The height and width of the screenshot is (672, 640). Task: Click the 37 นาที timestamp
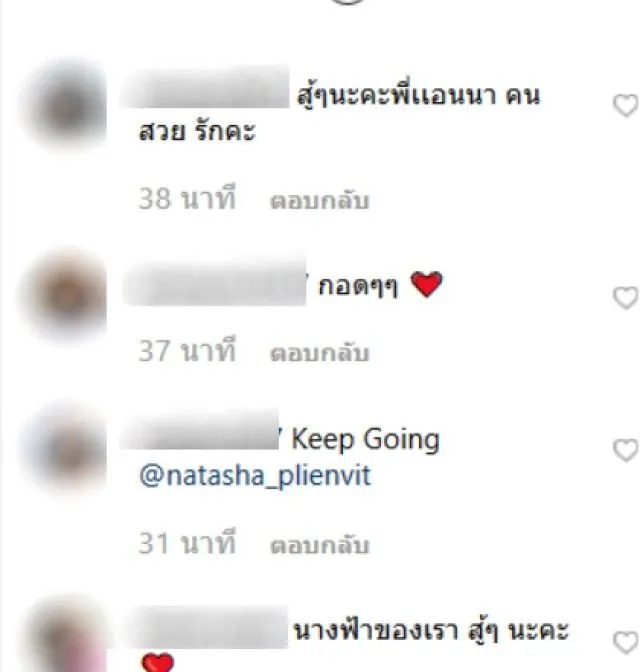pyautogui.click(x=187, y=351)
